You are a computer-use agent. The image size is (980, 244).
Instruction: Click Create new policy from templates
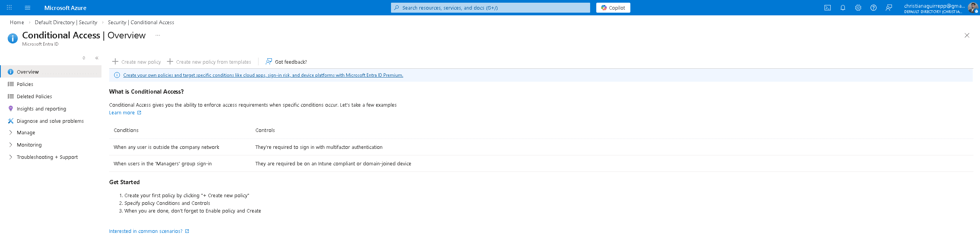tap(209, 62)
